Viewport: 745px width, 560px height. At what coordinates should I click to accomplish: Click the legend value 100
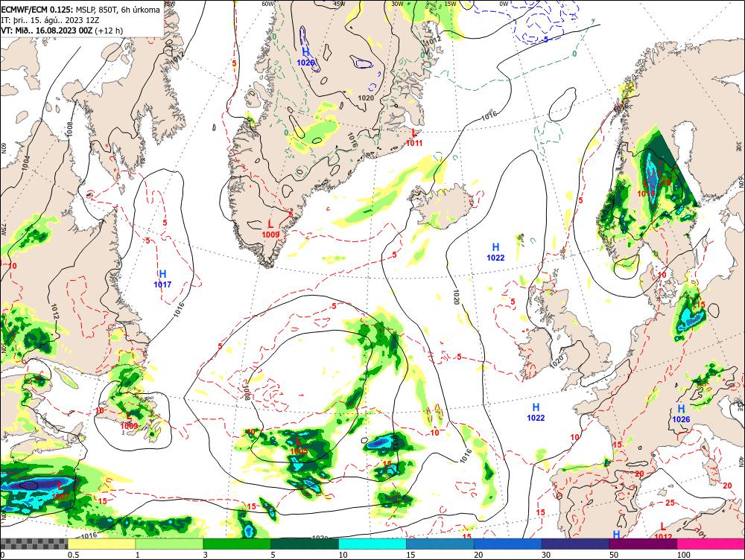click(684, 555)
